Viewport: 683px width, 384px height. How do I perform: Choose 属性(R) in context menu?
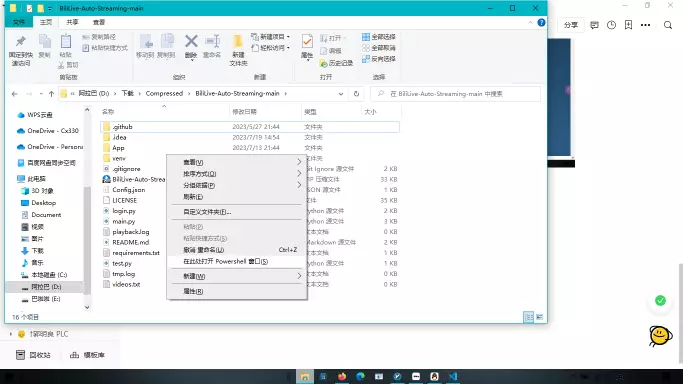tap(237, 291)
